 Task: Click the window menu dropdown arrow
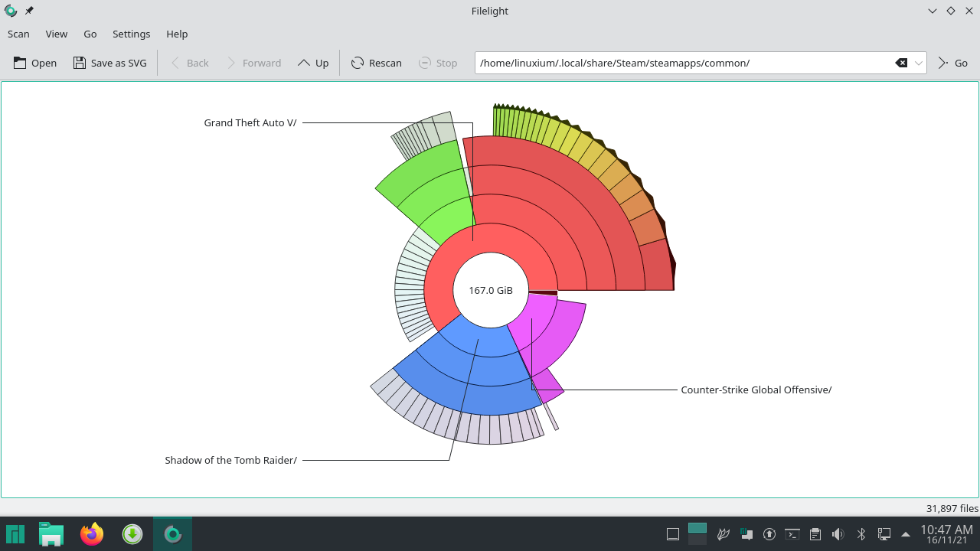coord(933,11)
